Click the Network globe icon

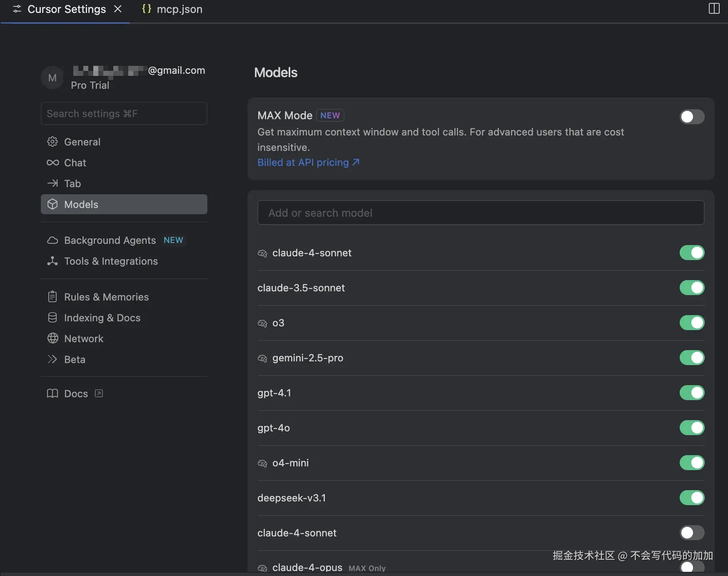point(52,338)
